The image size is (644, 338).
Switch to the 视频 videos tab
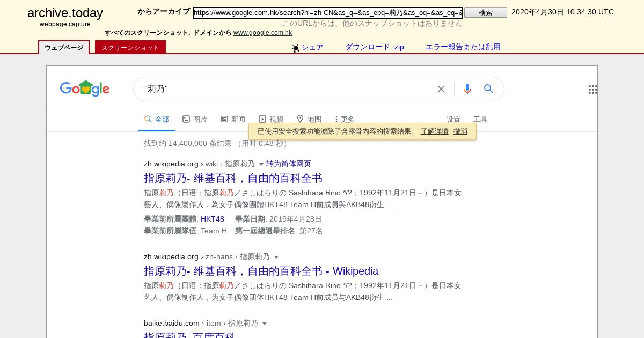click(x=271, y=120)
